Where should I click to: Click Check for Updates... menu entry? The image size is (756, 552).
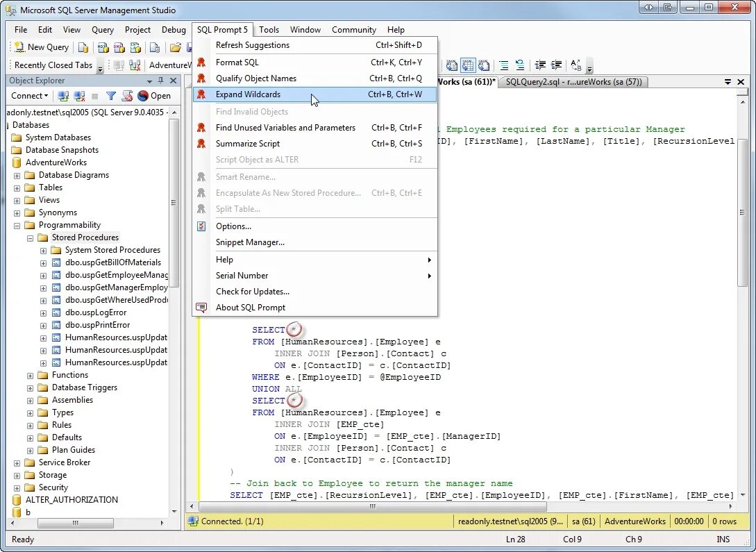coord(315,291)
